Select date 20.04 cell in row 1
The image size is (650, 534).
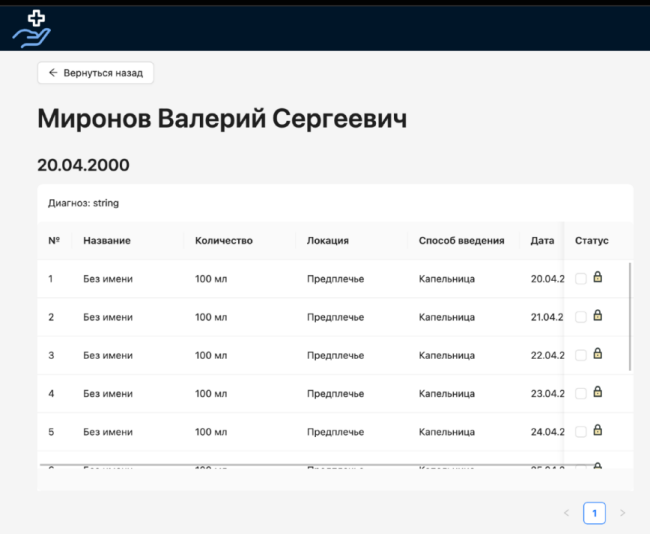(547, 279)
